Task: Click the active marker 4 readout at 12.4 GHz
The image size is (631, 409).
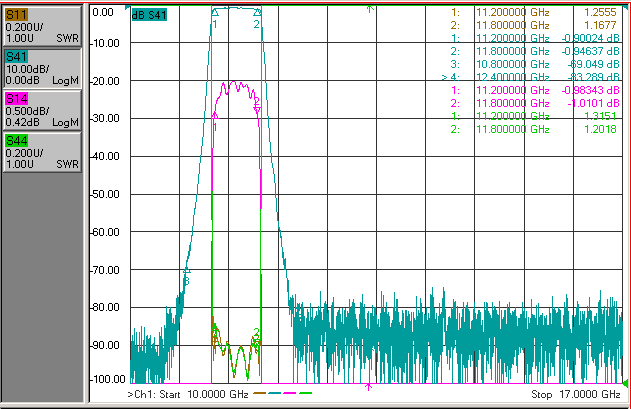Action: pyautogui.click(x=530, y=77)
